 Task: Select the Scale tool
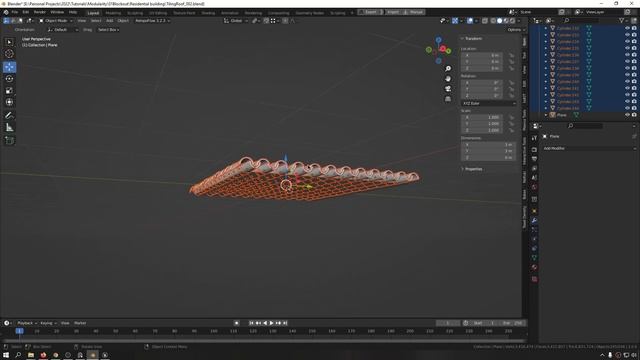pos(9,91)
